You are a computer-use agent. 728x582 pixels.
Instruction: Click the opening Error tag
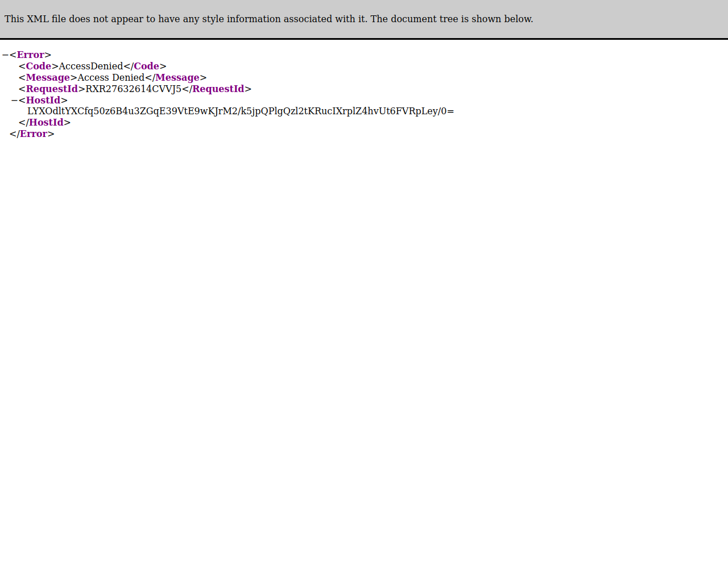pos(31,55)
